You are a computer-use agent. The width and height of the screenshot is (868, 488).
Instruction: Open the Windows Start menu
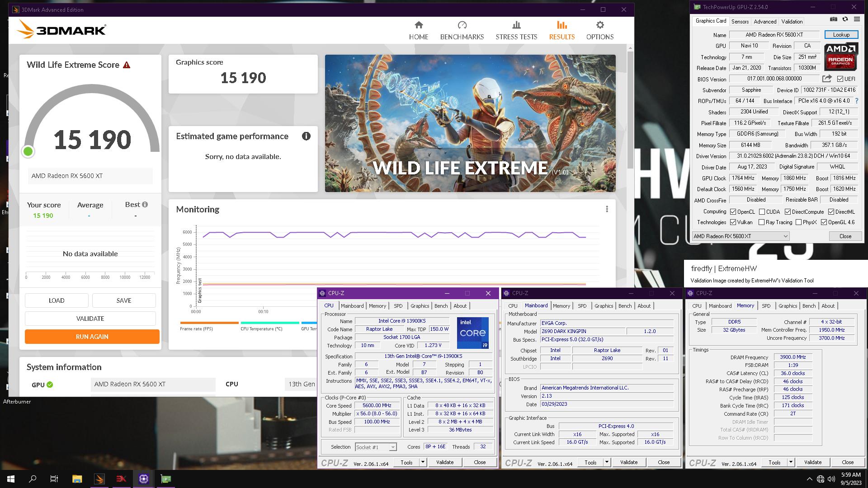point(11,479)
